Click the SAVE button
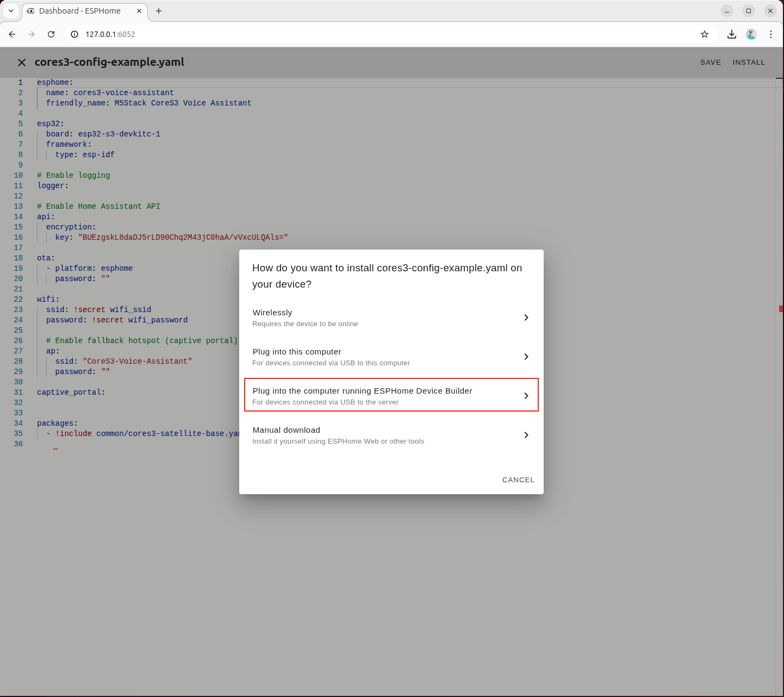 710,63
